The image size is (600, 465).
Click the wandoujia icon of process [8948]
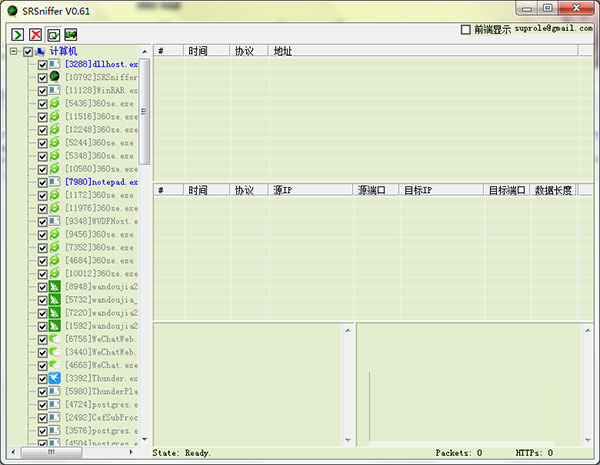(54, 286)
